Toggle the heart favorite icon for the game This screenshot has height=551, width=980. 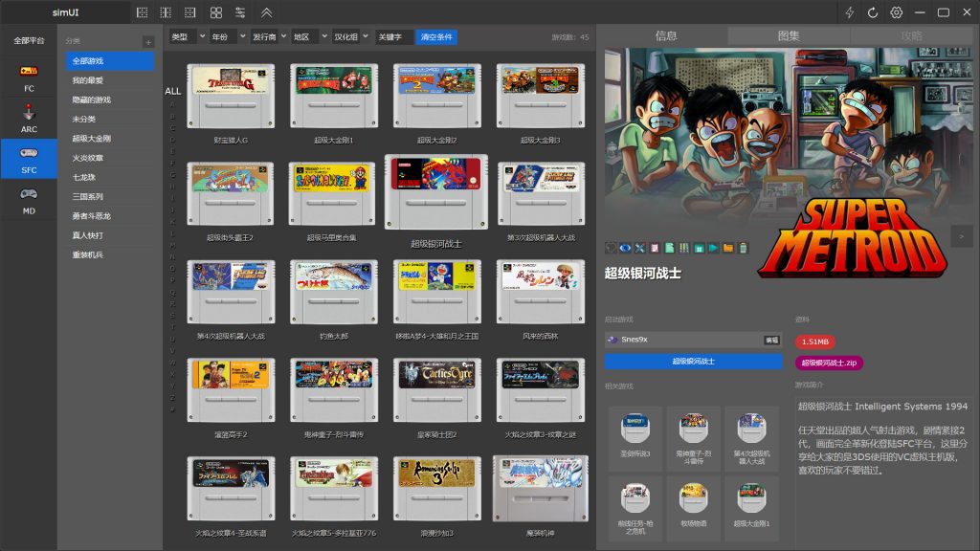tap(611, 248)
